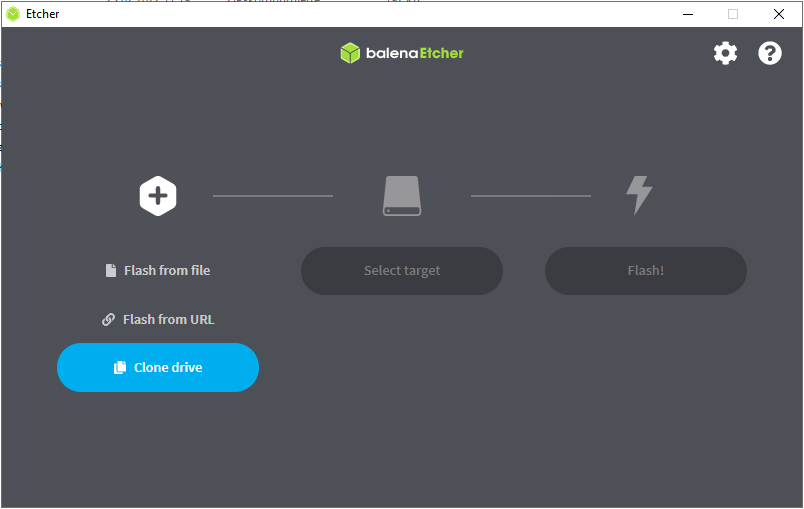
Task: Click the copy icon inside Clone drive
Action: click(x=120, y=368)
